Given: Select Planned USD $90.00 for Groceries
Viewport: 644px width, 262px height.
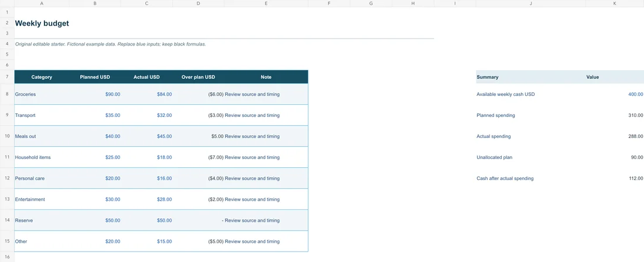Looking at the screenshot, I should [x=95, y=94].
